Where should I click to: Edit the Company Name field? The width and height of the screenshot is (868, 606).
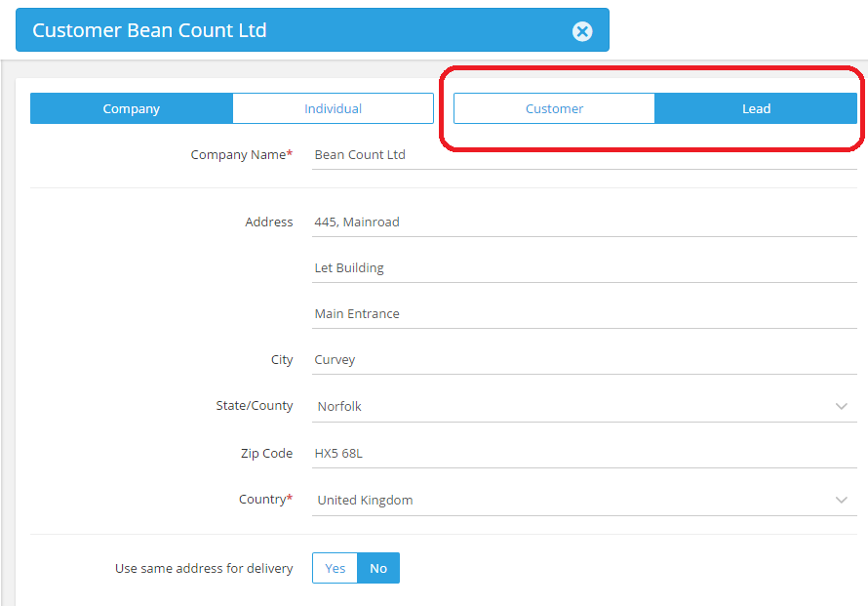(x=584, y=155)
